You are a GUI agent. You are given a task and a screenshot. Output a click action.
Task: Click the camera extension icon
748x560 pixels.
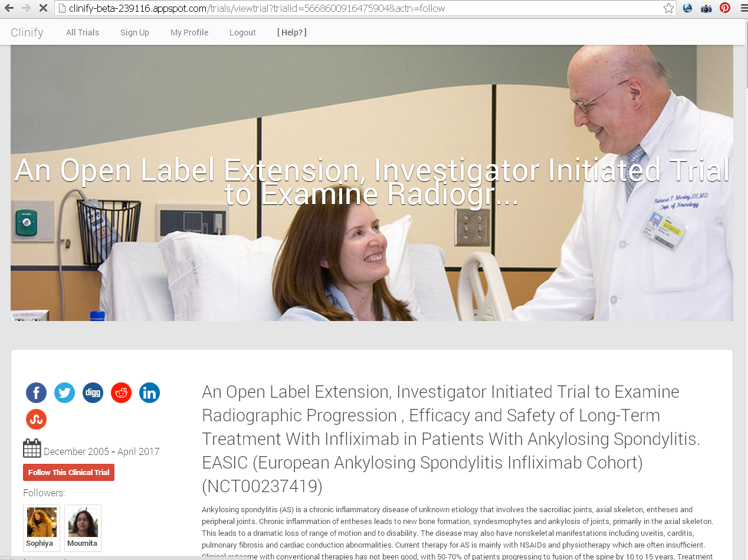[x=706, y=8]
